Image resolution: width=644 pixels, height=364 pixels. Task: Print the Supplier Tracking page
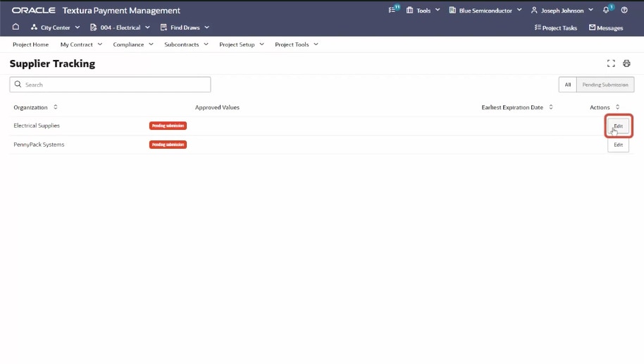click(626, 63)
